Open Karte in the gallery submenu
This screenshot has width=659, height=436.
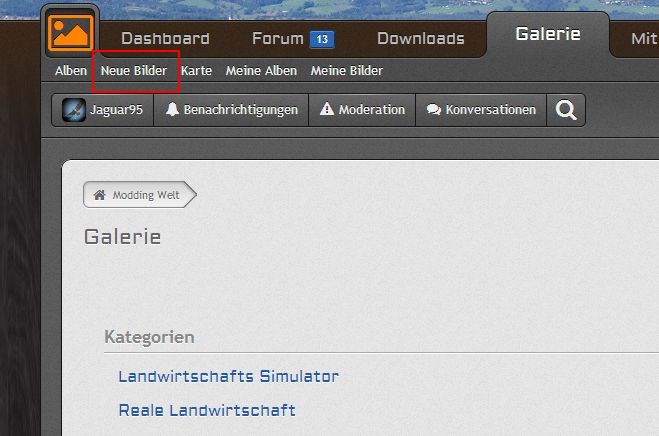coord(196,71)
